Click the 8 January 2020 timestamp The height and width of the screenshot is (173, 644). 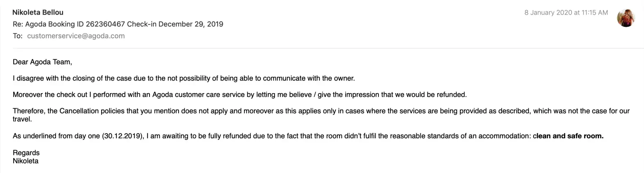(548, 13)
